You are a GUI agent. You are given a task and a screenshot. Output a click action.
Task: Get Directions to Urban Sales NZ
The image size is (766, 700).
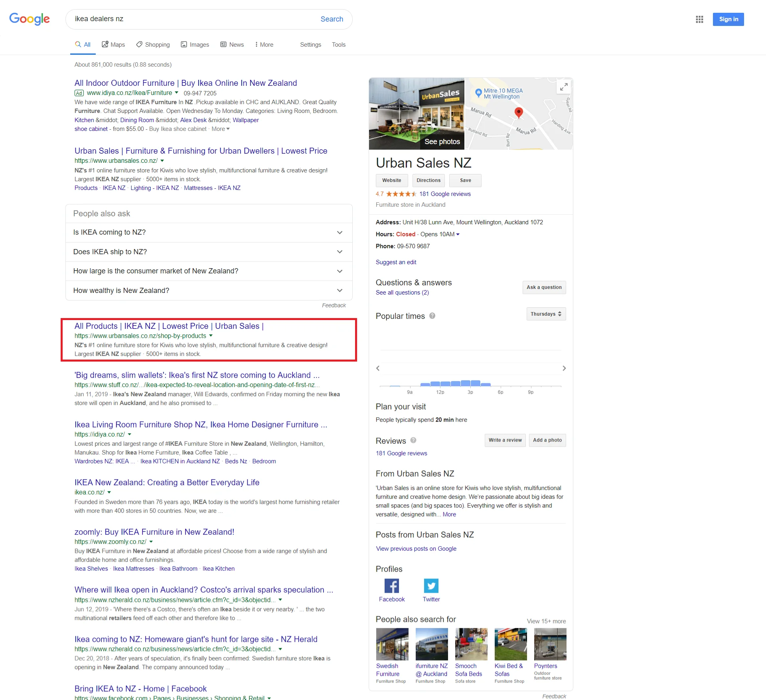[428, 180]
